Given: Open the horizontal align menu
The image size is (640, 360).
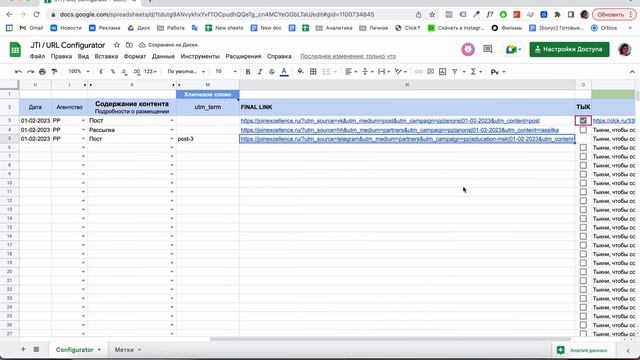Looking at the screenshot, I should pyautogui.click(x=351, y=72).
